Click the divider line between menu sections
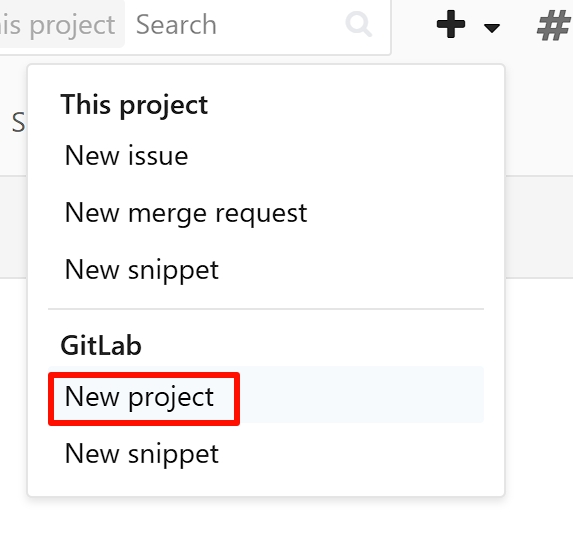Screen dimensions: 574x542 click(266, 309)
